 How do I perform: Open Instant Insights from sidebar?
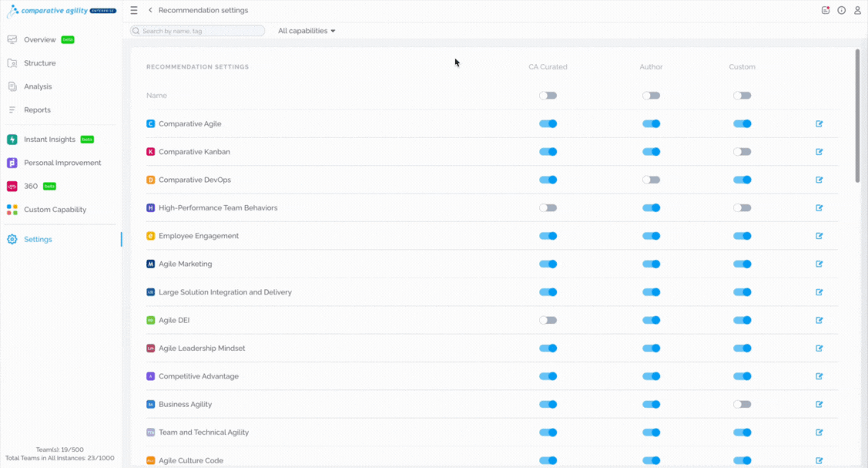point(50,140)
